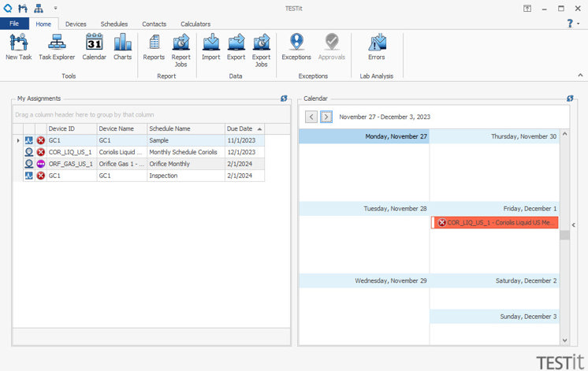Viewport: 588px width, 371px height.
Task: Switch to the Schedules tab
Action: point(114,24)
